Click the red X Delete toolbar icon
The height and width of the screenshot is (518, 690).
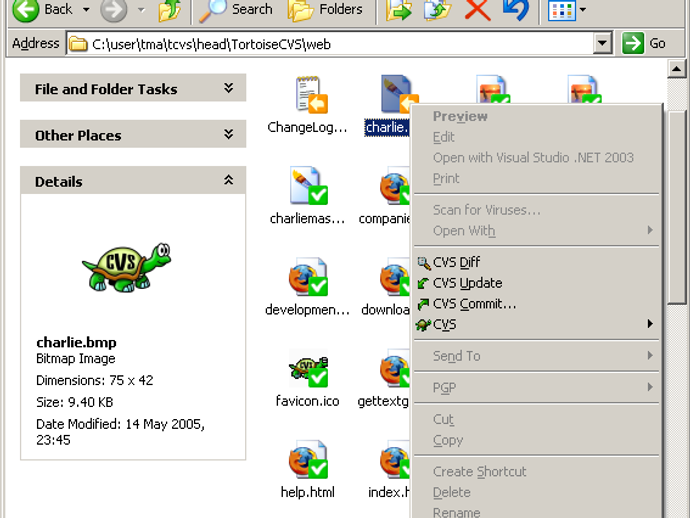tap(477, 10)
